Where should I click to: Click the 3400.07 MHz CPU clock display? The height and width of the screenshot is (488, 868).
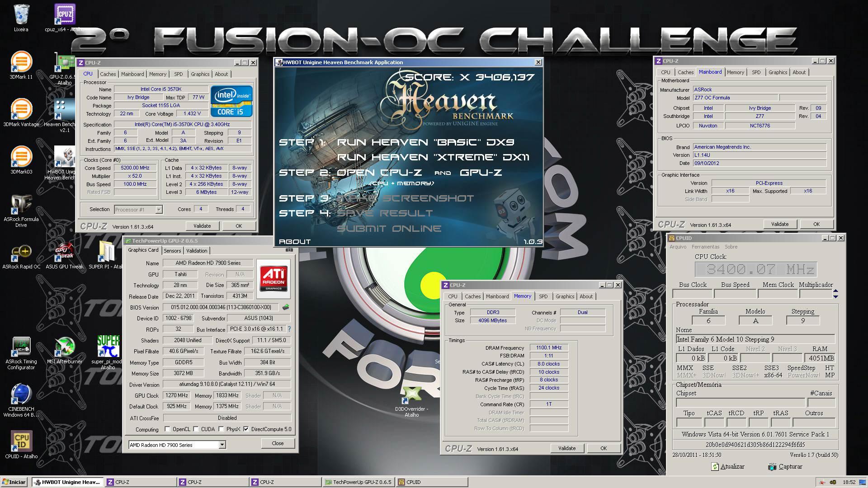tap(755, 270)
